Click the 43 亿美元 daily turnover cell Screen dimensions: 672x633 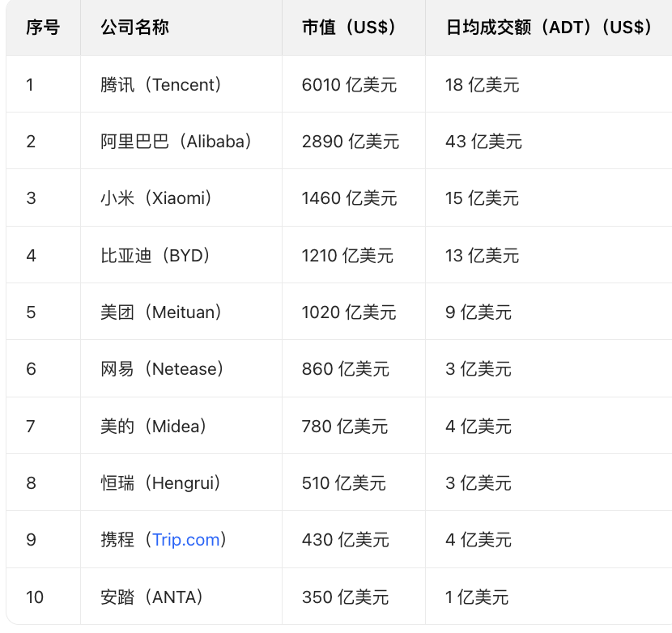click(483, 142)
